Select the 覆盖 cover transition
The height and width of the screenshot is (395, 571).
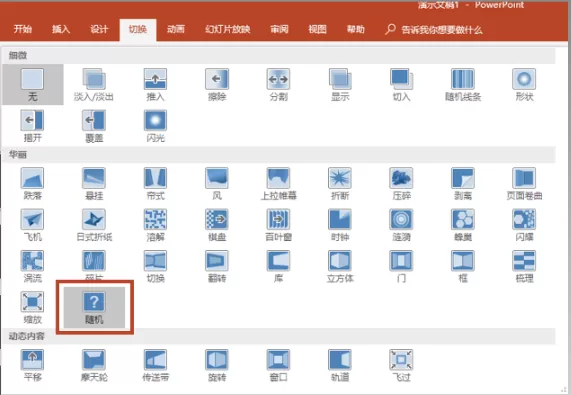94,126
